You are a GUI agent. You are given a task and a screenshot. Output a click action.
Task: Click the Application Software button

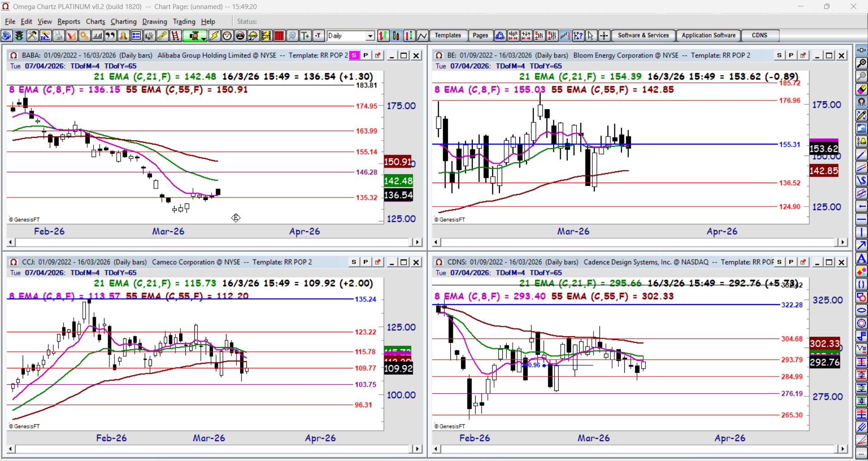click(x=708, y=36)
